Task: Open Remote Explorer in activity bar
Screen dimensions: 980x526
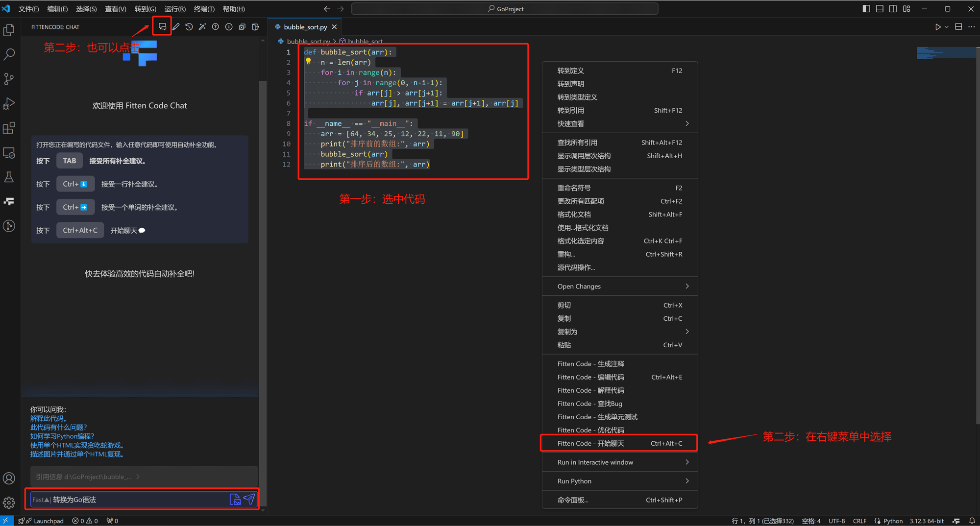Action: (x=9, y=153)
